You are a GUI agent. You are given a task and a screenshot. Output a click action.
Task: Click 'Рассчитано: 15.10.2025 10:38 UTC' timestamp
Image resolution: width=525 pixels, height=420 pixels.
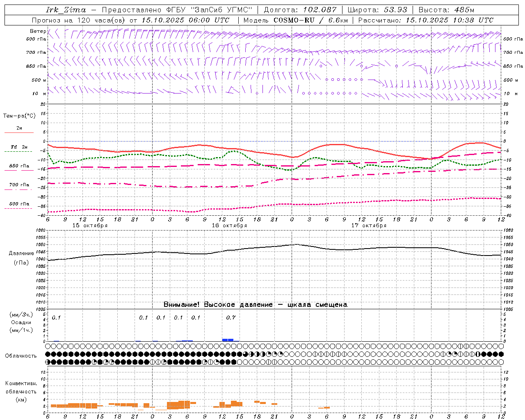426,20
